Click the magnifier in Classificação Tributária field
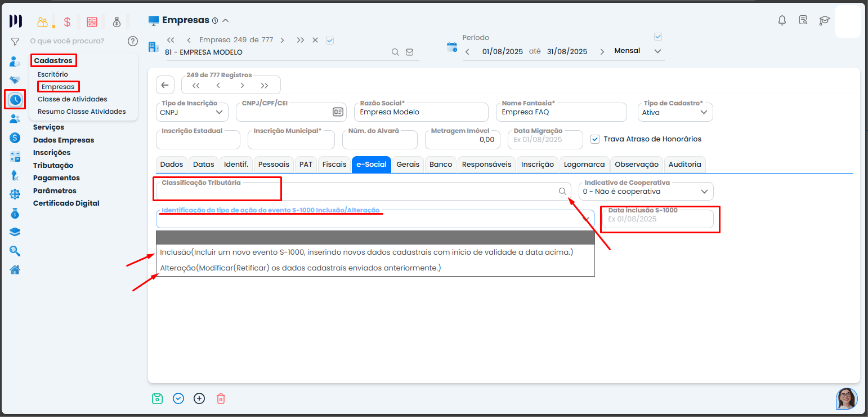Screen dimensions: 868x417 562,192
